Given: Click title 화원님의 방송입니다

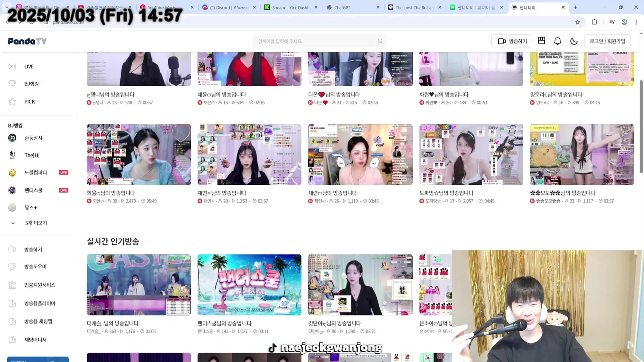Looking at the screenshot, I should (444, 94).
